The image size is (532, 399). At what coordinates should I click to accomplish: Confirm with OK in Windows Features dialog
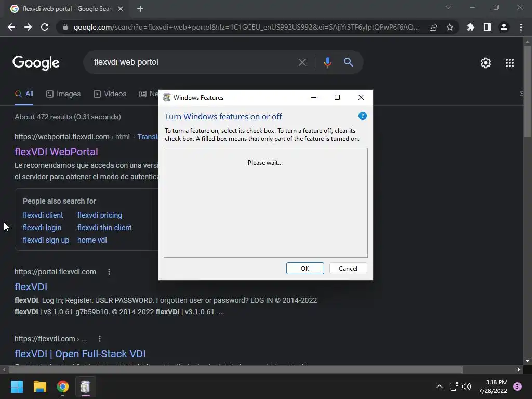point(305,269)
